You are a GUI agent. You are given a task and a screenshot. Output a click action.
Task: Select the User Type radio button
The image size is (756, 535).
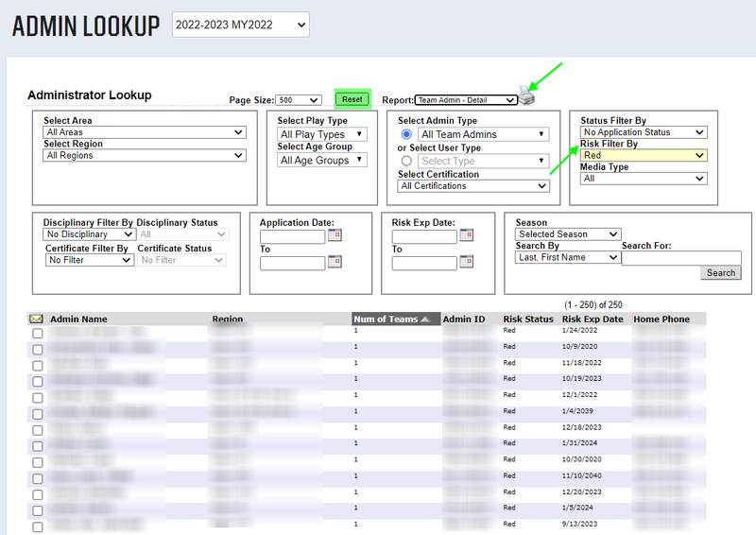click(406, 162)
